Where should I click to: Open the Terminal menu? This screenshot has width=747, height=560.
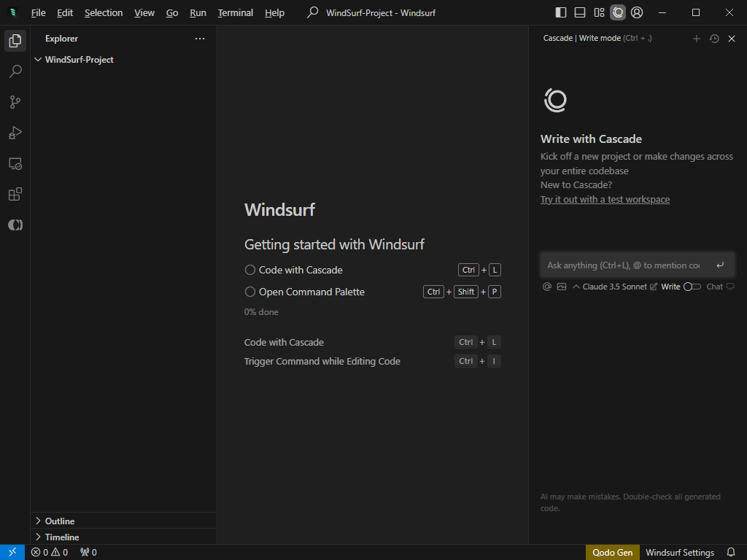236,13
